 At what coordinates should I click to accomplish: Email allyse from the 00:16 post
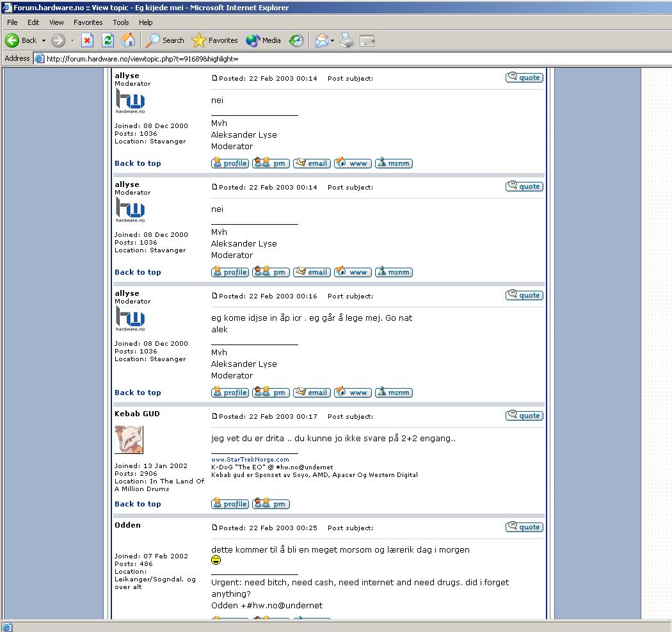tap(312, 393)
